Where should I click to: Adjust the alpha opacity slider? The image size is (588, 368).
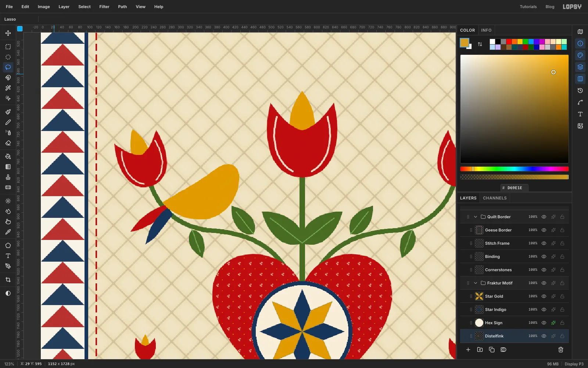click(514, 177)
